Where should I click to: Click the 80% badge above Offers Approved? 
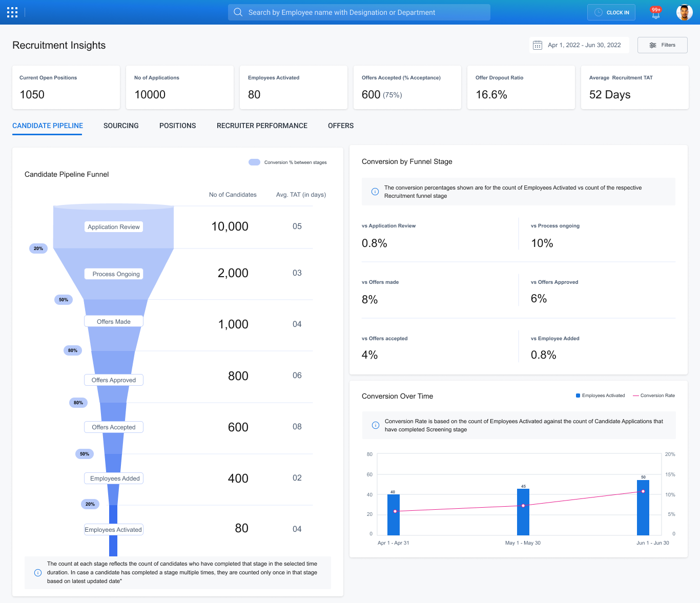[73, 350]
